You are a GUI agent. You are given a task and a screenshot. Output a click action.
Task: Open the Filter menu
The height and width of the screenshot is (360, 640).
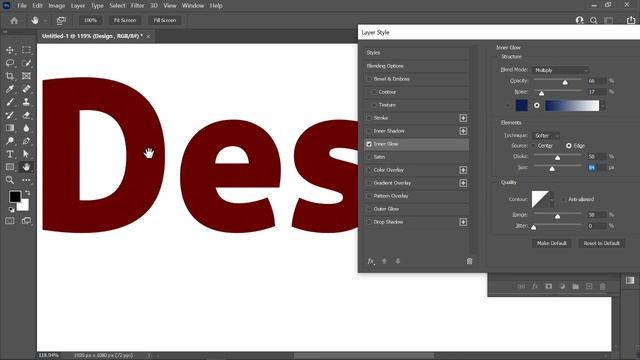[x=138, y=6]
